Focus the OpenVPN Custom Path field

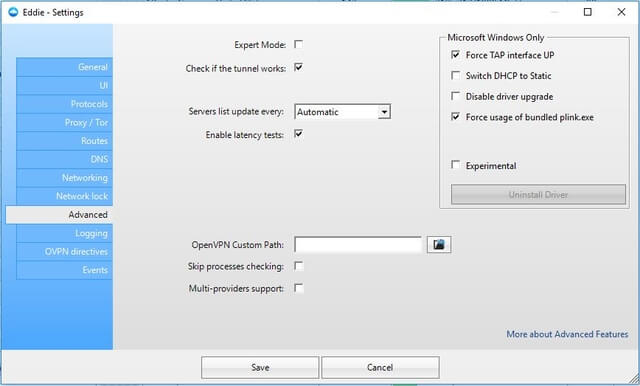(358, 245)
